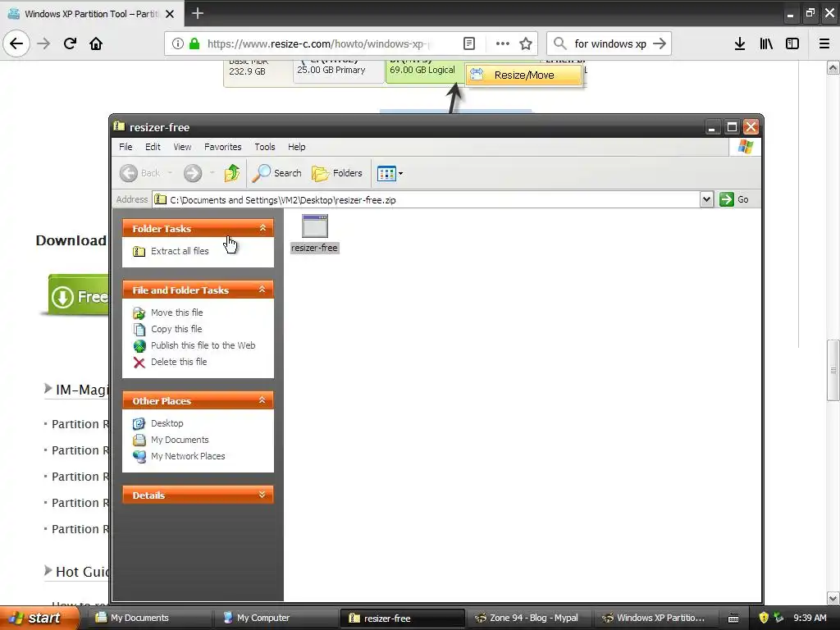Click the security shield tray icon
Image resolution: width=840 pixels, height=630 pixels.
click(x=764, y=618)
